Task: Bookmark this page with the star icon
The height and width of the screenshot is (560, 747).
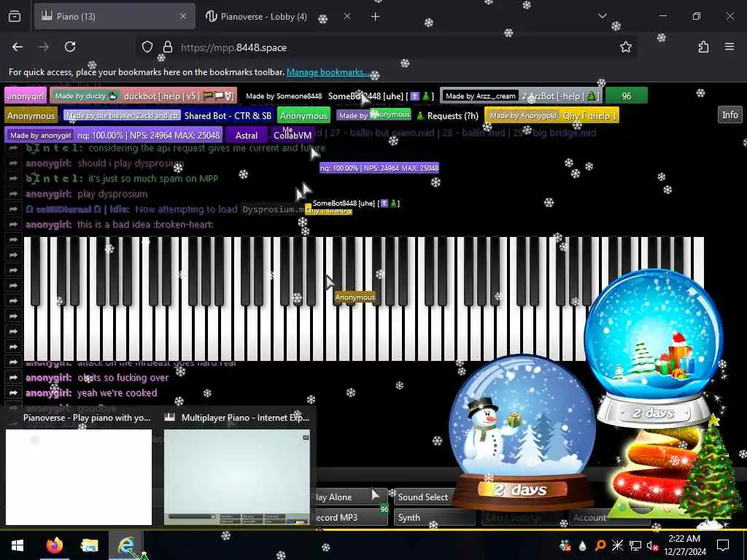Action: click(625, 47)
